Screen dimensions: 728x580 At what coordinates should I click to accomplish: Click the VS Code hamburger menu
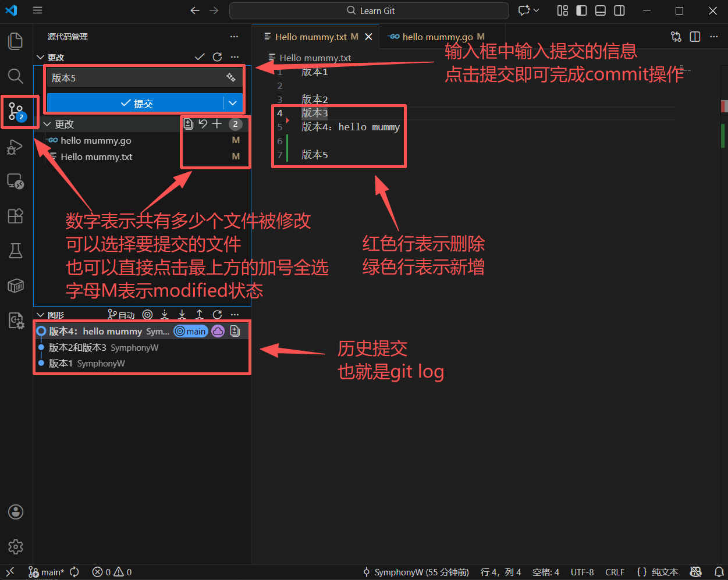click(38, 10)
